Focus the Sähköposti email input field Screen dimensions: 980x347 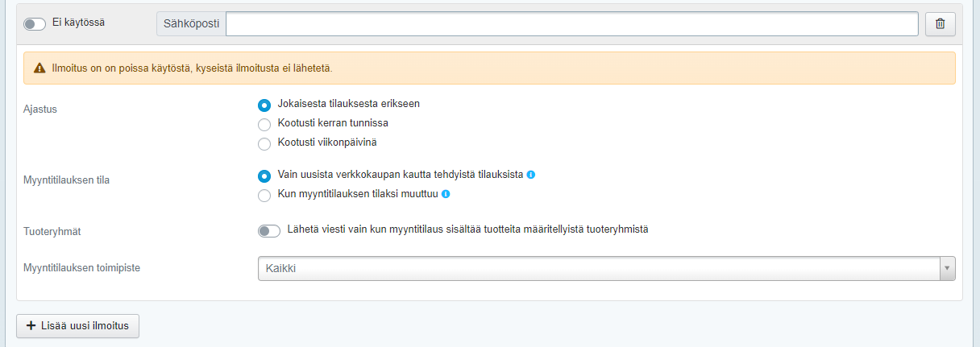571,24
